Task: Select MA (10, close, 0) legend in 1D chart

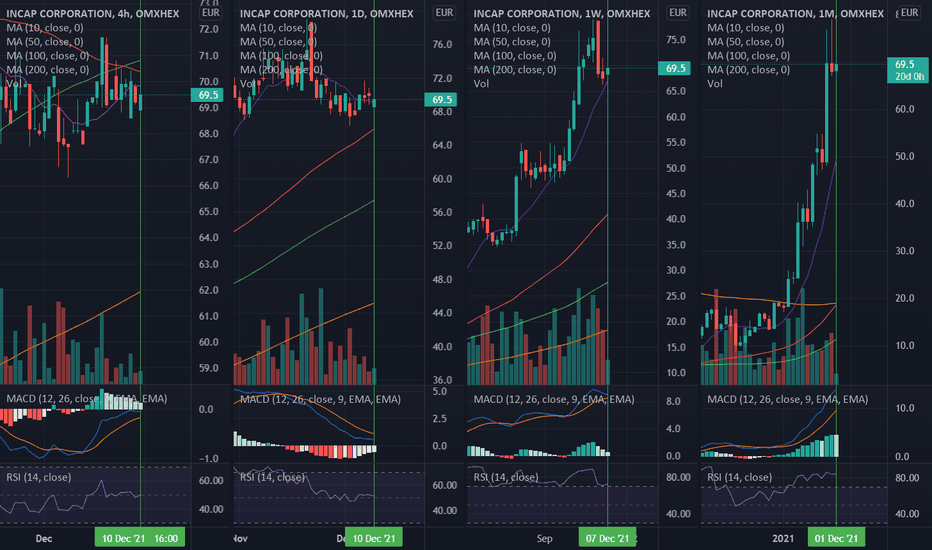Action: (278, 27)
